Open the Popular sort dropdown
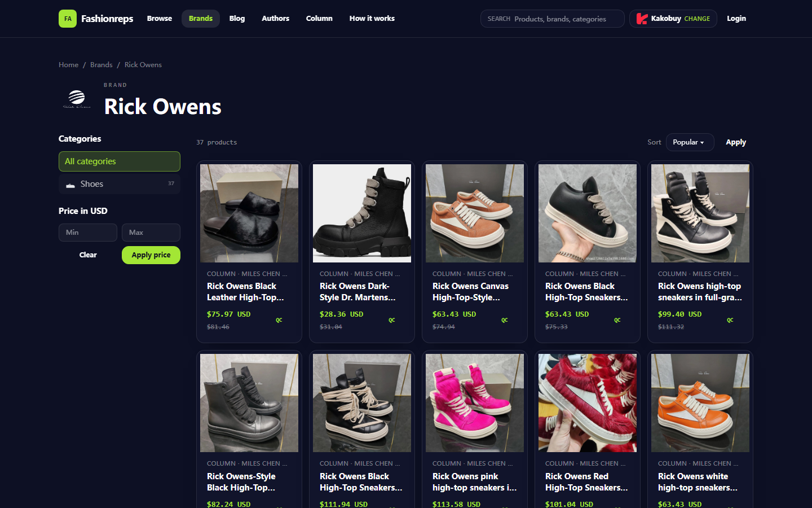This screenshot has height=508, width=812. click(690, 142)
